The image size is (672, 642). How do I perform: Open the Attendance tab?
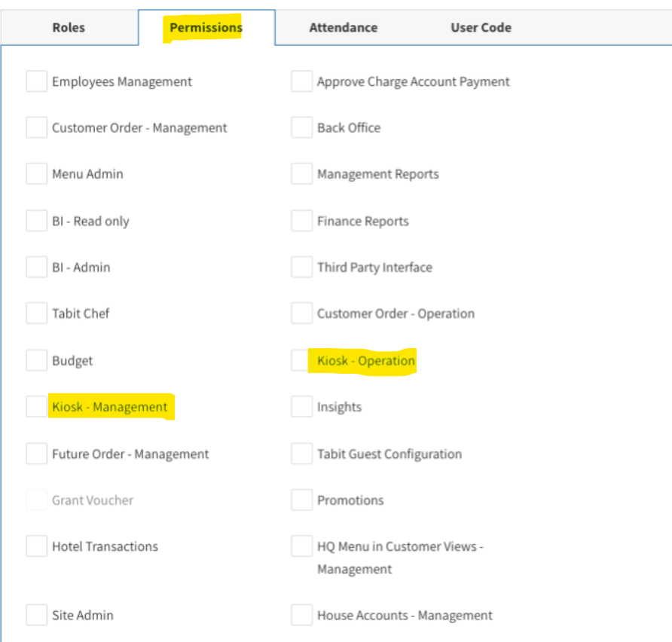pos(343,28)
